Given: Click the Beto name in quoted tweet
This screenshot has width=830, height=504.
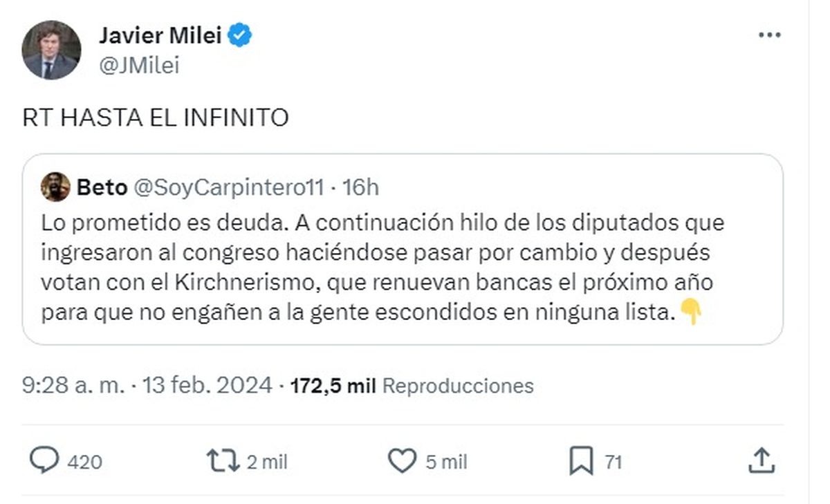Looking at the screenshot, I should point(102,187).
